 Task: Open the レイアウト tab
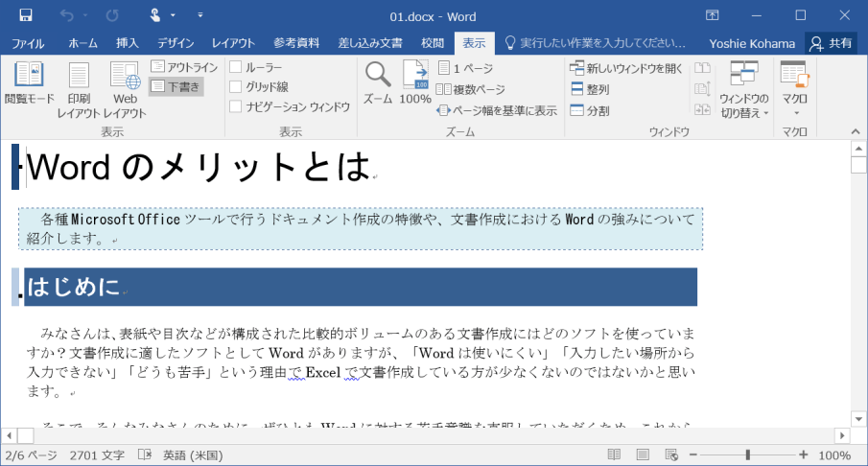[233, 43]
